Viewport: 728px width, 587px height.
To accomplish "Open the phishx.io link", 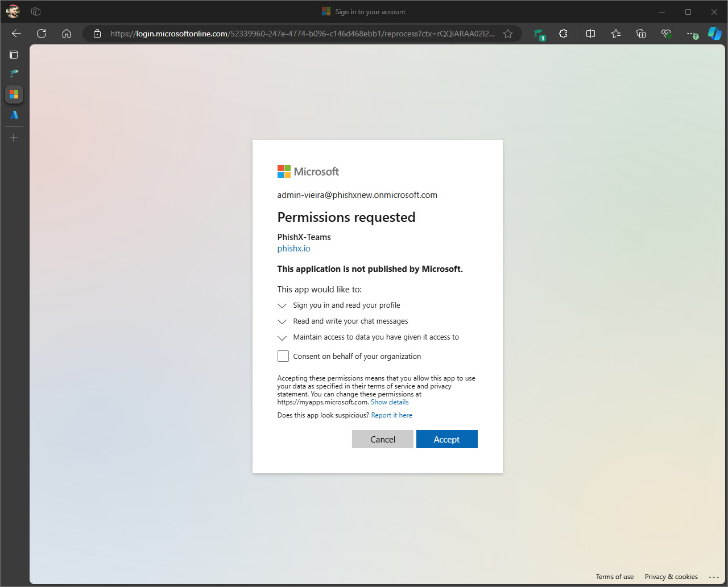I will [293, 249].
